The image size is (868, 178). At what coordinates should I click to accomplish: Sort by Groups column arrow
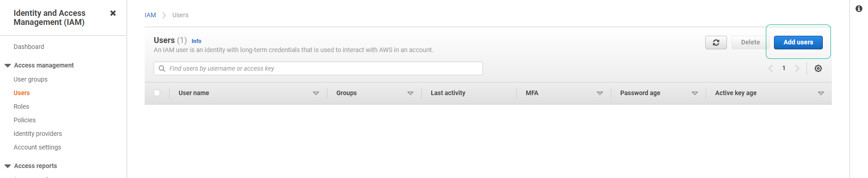click(410, 93)
